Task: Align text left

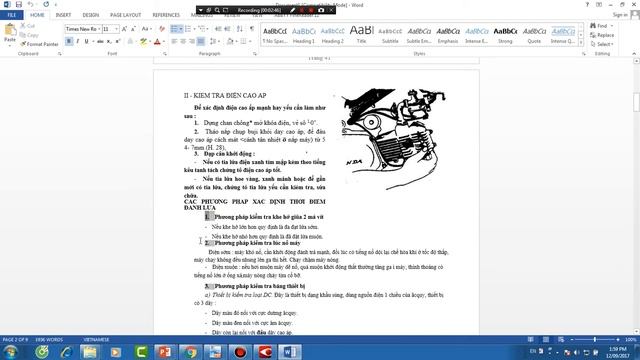Action: point(174,41)
